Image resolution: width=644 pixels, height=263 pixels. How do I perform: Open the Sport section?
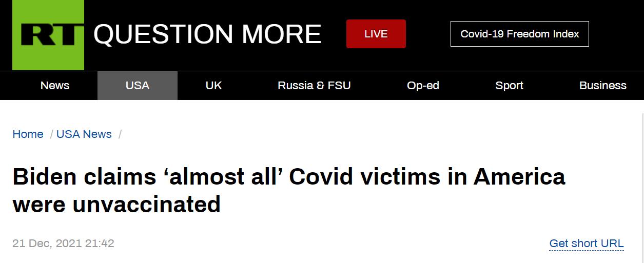(509, 86)
